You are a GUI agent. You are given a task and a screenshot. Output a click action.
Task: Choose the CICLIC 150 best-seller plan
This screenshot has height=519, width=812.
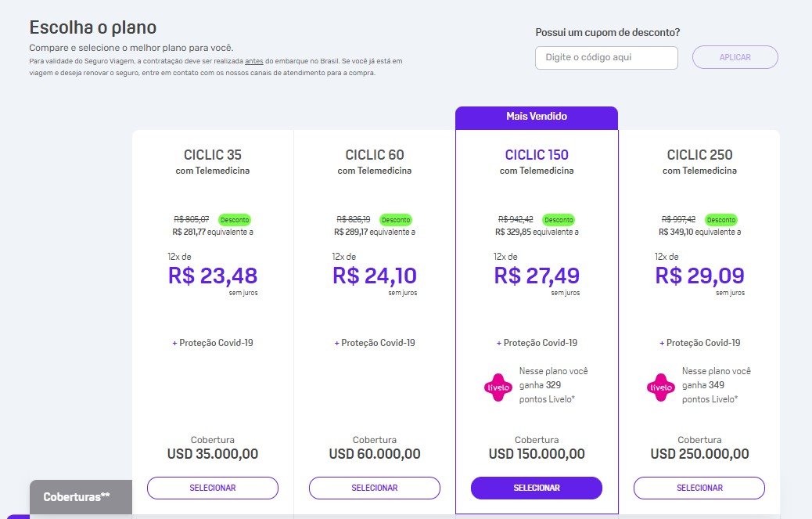coord(537,488)
